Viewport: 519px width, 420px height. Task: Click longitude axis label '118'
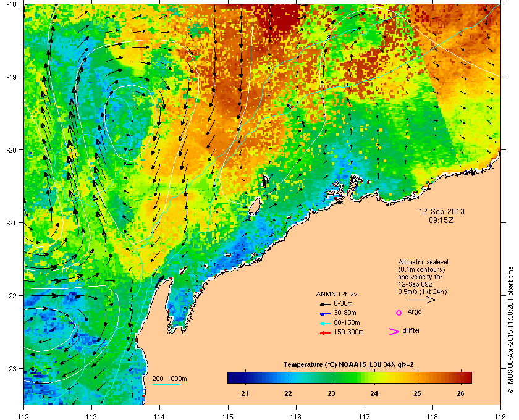click(432, 416)
